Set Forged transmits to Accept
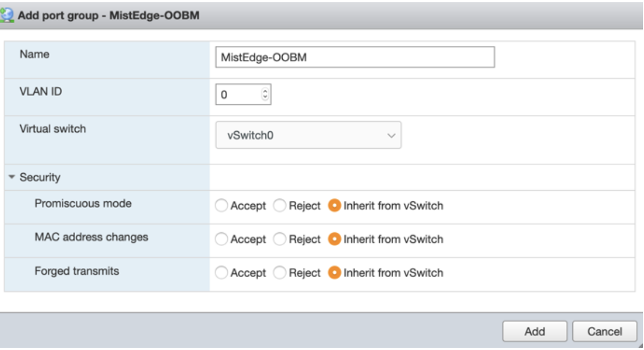644x350 pixels. point(222,273)
